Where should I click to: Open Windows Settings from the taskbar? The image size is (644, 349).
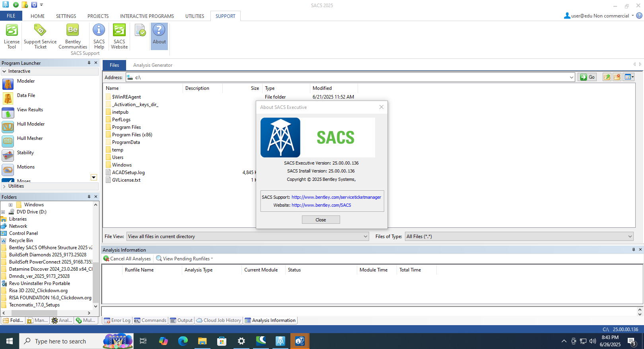point(241,341)
